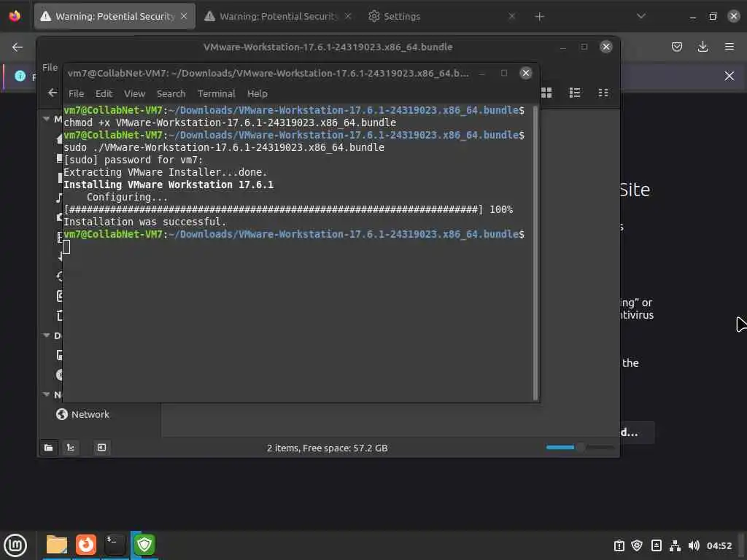Open the file manager File menu
The height and width of the screenshot is (560, 747).
point(50,68)
